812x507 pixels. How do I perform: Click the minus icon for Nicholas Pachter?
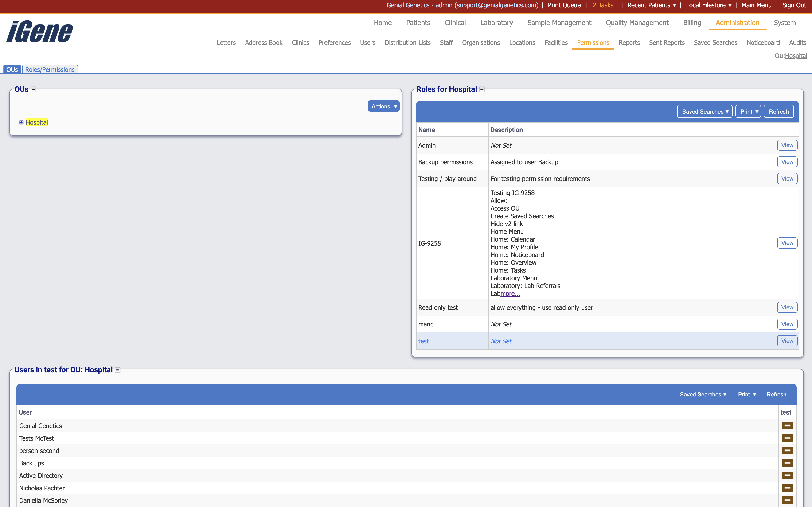[787, 488]
